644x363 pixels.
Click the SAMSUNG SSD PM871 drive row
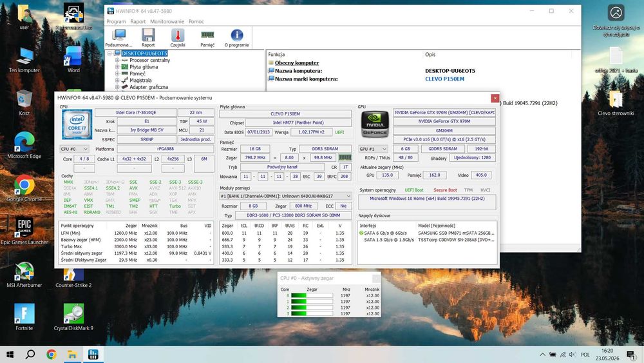click(427, 233)
